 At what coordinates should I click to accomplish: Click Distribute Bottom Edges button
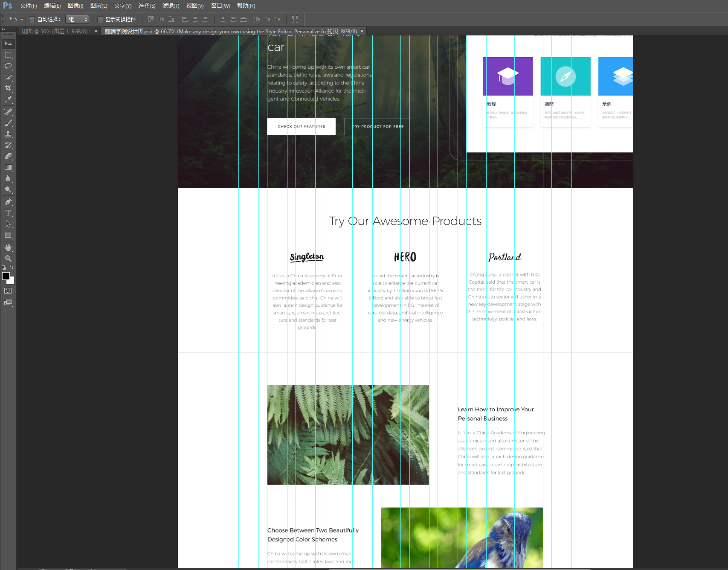[x=244, y=19]
